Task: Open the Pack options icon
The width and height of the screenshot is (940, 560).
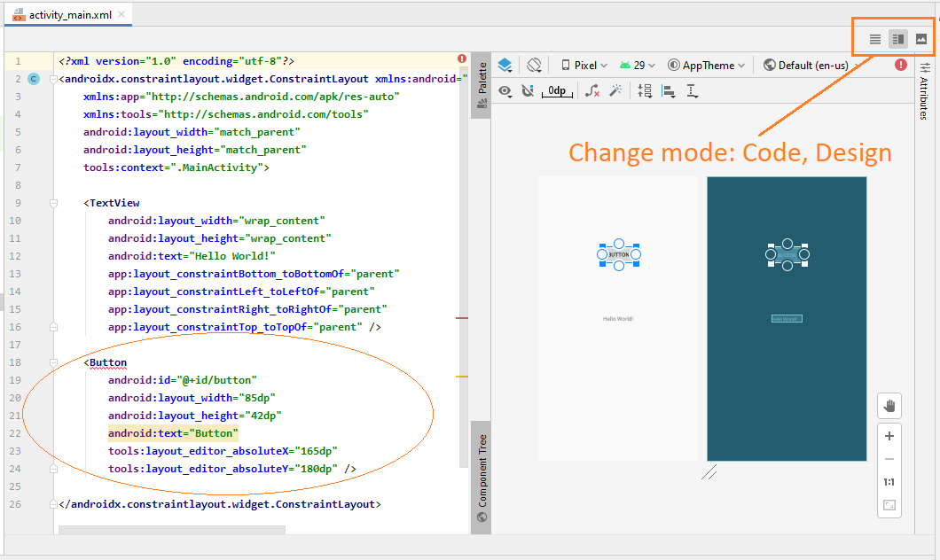Action: pyautogui.click(x=645, y=91)
